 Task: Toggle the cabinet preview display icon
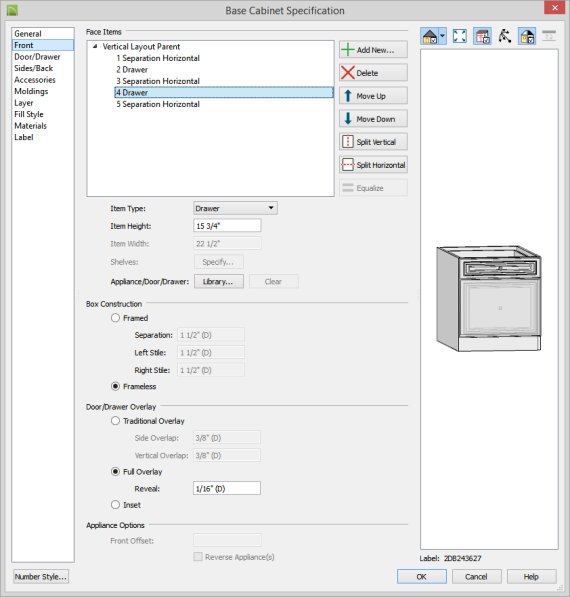[482, 36]
